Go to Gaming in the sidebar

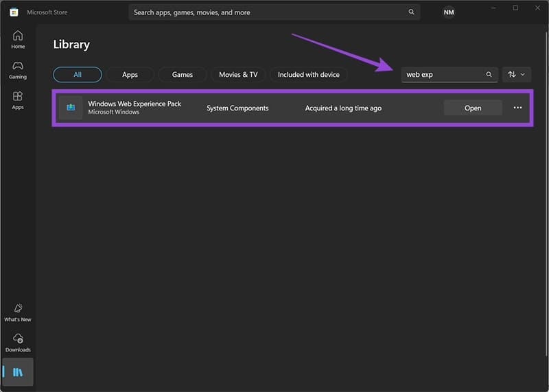coord(18,70)
